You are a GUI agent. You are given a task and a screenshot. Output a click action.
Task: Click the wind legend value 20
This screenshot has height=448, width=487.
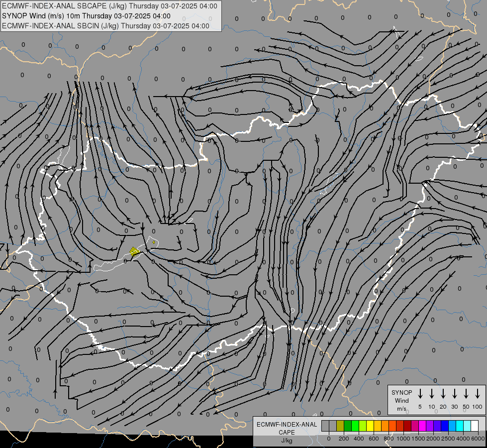coord(443,407)
